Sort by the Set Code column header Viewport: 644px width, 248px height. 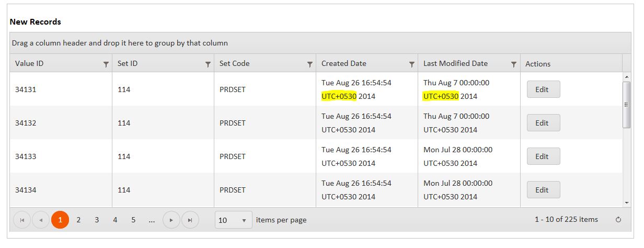tap(235, 64)
